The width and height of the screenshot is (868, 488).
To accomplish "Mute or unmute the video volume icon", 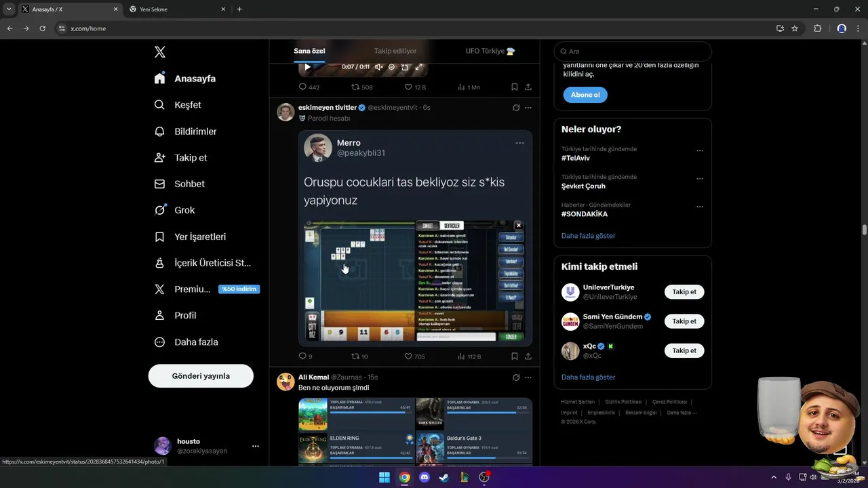I will pos(378,67).
